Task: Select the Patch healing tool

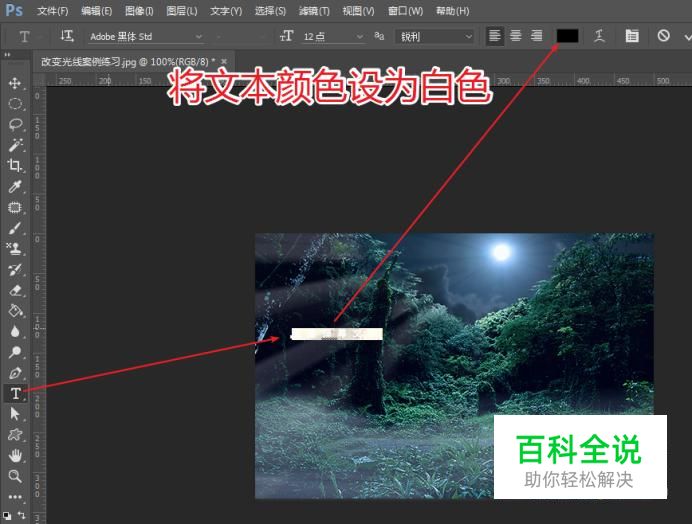Action: (15, 207)
